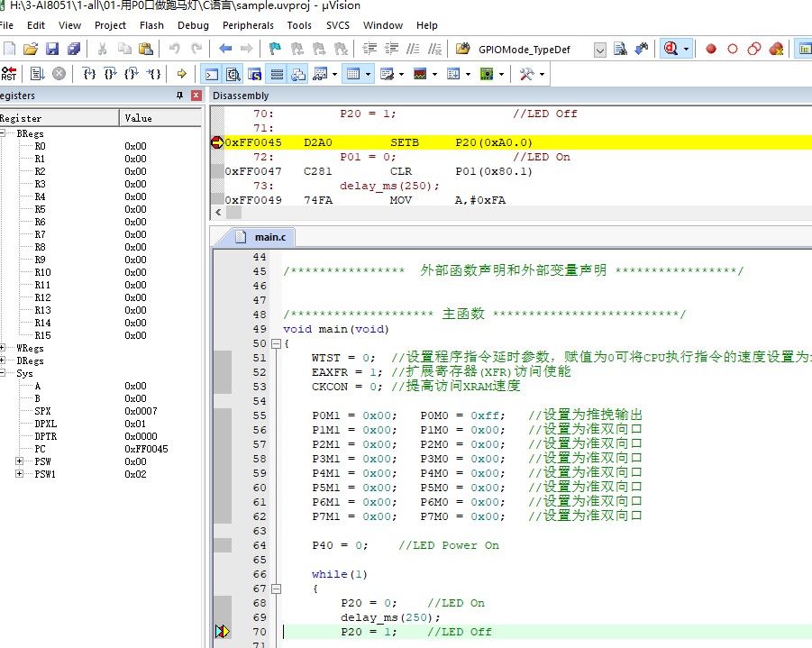Click the Navigate Backwards blue arrow
812x648 pixels.
tap(225, 49)
